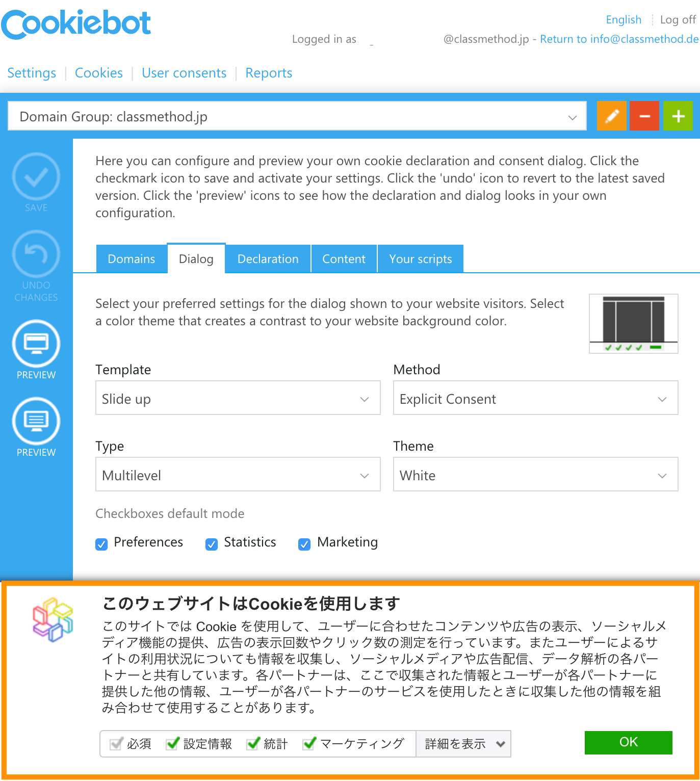This screenshot has height=781, width=700.
Task: Open the Template dropdown showing Slide up
Action: [x=238, y=398]
